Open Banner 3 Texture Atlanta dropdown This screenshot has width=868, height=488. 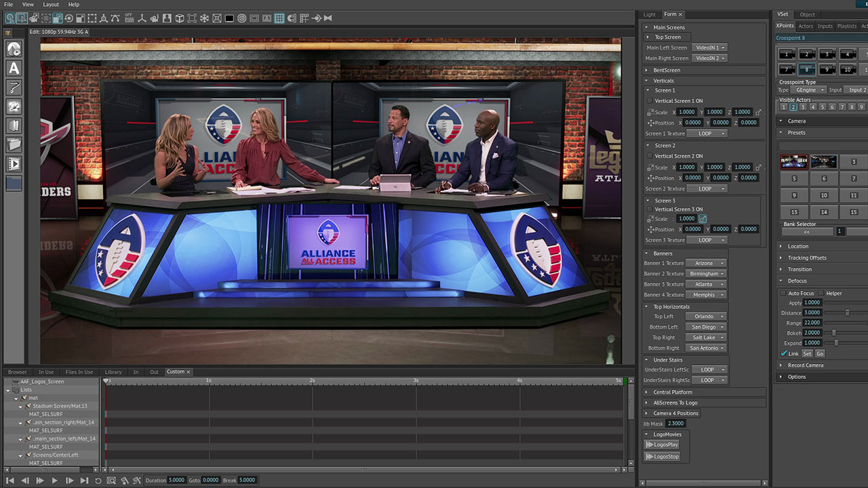[x=706, y=284]
